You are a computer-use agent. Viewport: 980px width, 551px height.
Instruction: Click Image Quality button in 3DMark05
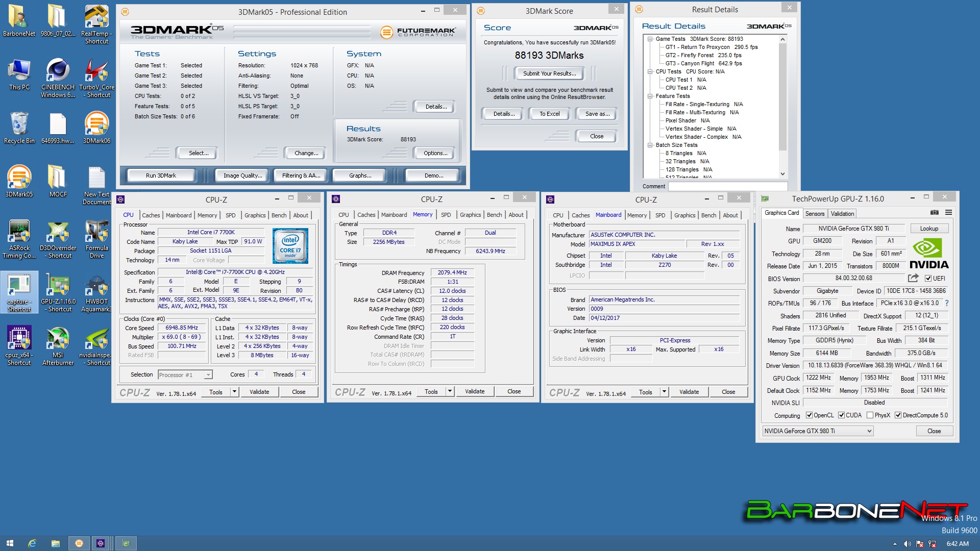[242, 176]
